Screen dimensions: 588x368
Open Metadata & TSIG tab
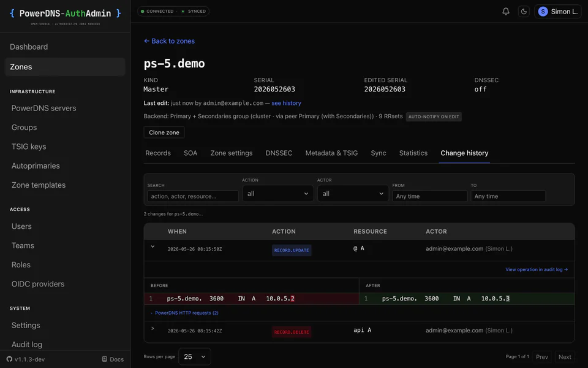click(x=331, y=153)
